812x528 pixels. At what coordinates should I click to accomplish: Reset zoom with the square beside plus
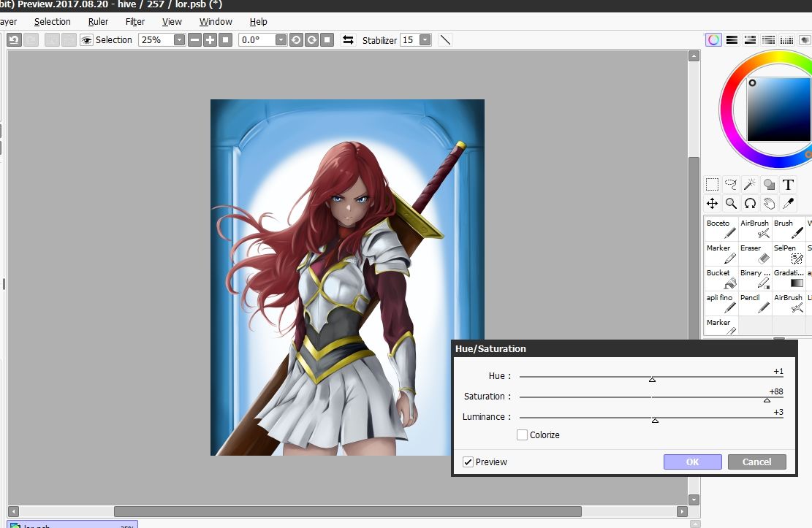pyautogui.click(x=225, y=40)
